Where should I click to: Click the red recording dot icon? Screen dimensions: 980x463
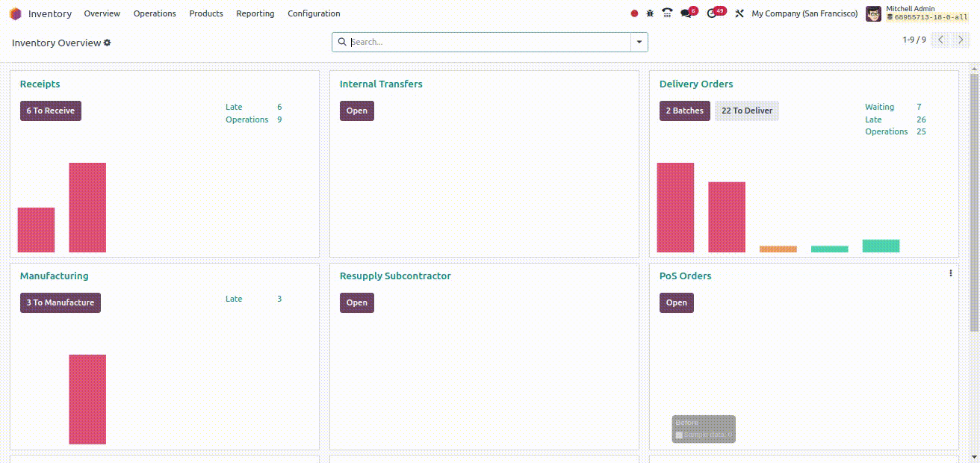[x=634, y=13]
